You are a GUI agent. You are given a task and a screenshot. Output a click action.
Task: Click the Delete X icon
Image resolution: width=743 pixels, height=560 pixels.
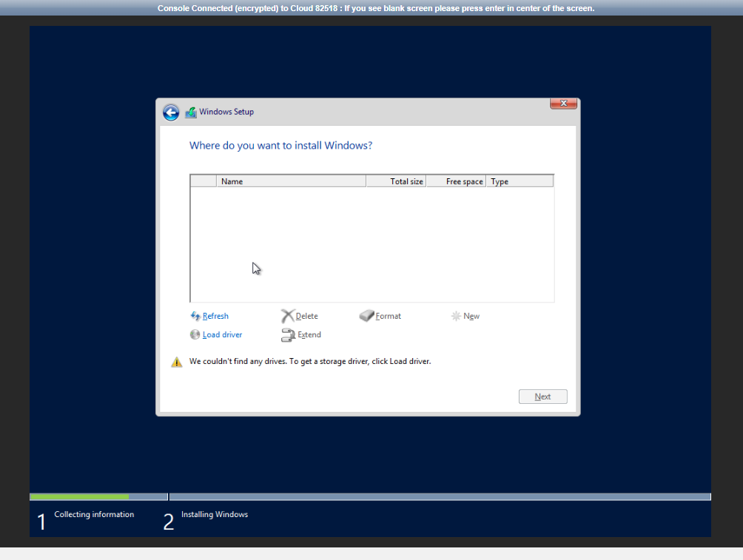287,316
